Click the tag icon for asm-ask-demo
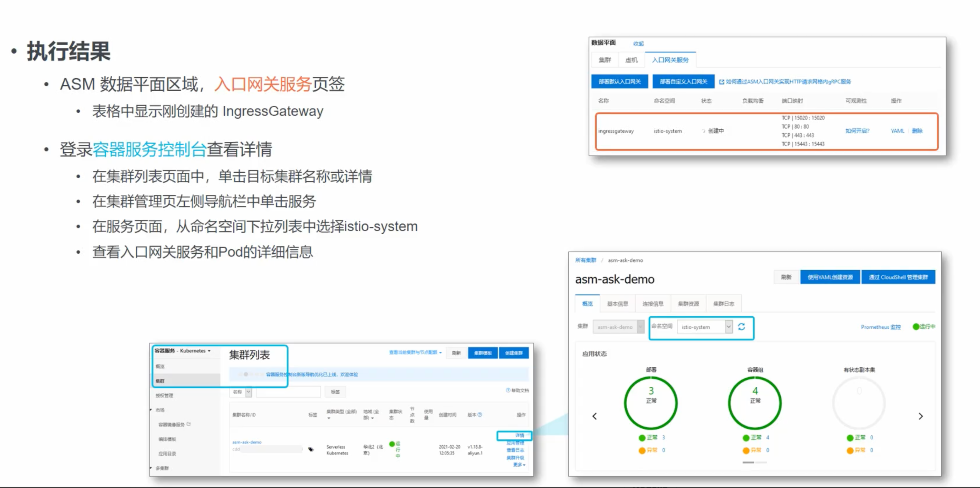The image size is (980, 488). [311, 449]
